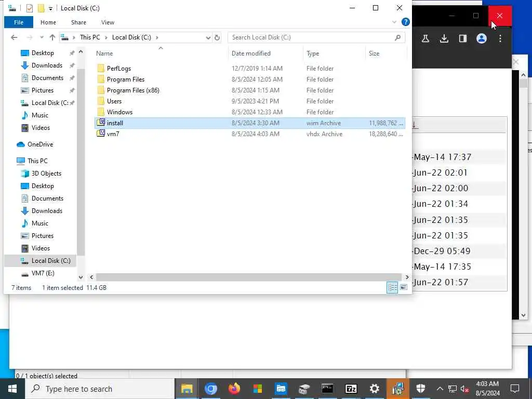532x399 pixels.
Task: Refresh the Local Disk (C:) folder
Action: (217, 37)
